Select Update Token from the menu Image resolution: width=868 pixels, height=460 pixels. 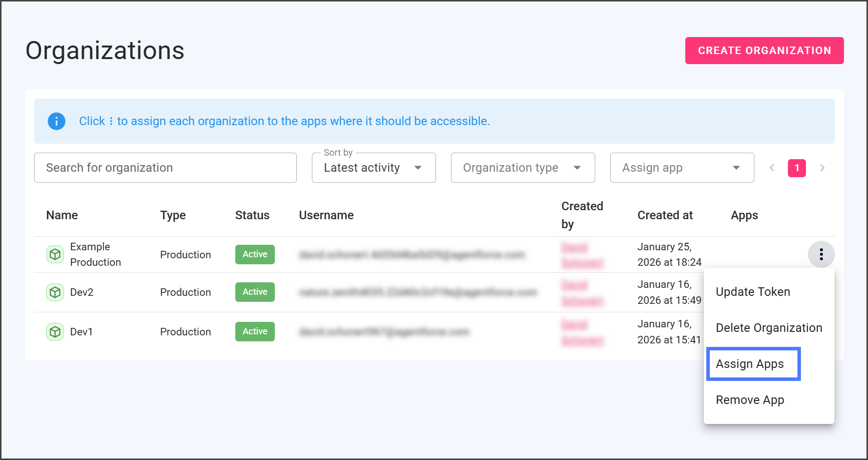[x=753, y=292]
